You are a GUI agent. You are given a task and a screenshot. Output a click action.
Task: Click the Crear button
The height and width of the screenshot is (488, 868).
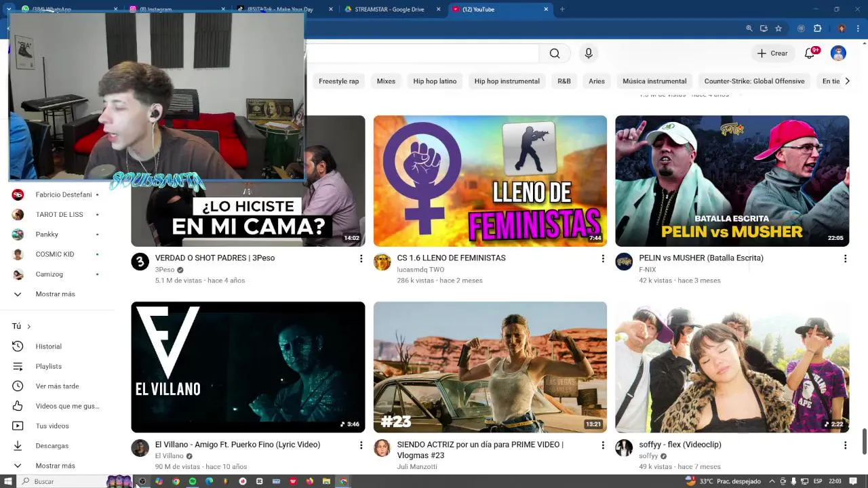click(x=772, y=54)
